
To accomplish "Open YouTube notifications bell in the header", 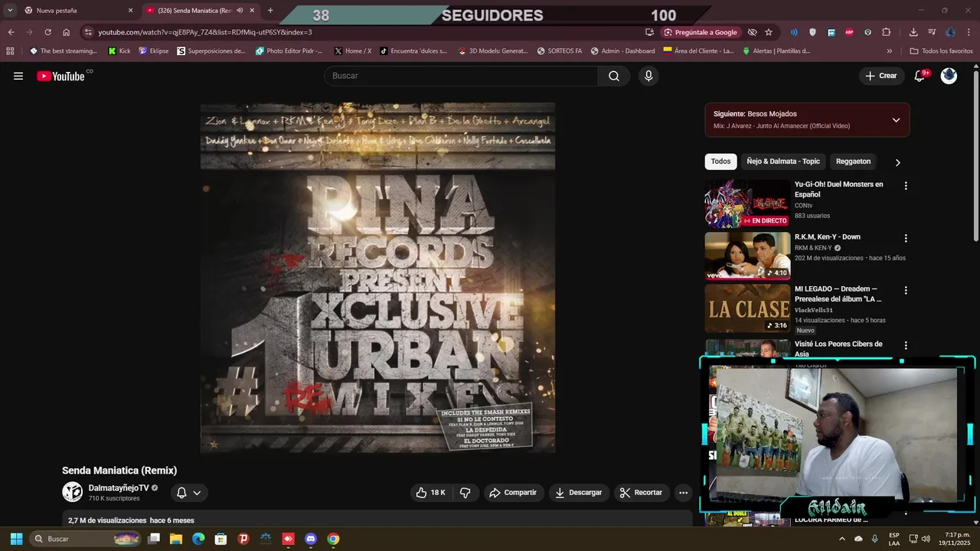I will [920, 76].
